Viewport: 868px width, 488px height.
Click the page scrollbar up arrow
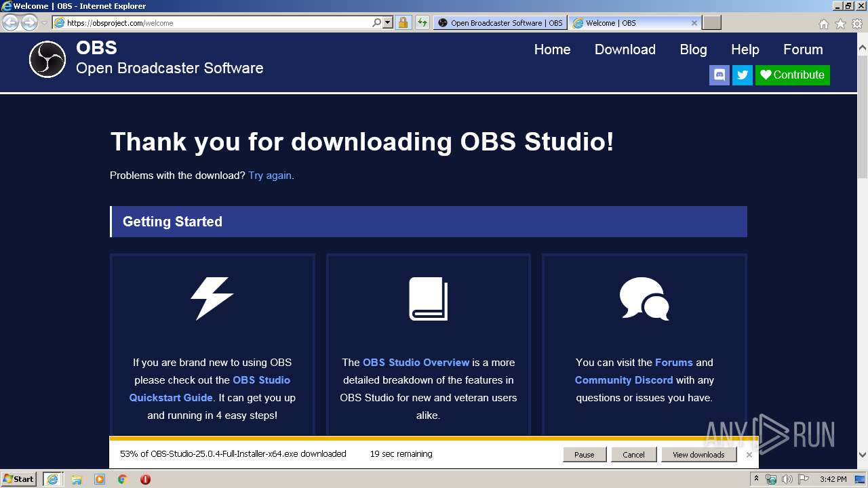tap(862, 47)
